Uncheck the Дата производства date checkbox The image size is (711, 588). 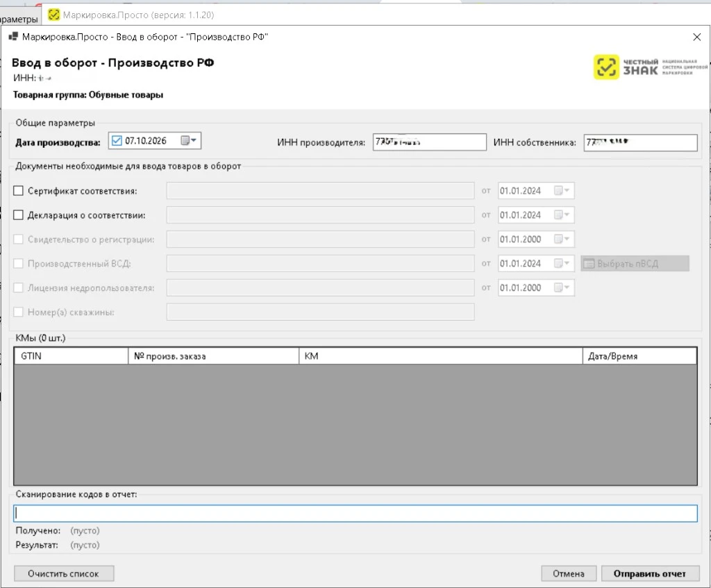tap(117, 140)
